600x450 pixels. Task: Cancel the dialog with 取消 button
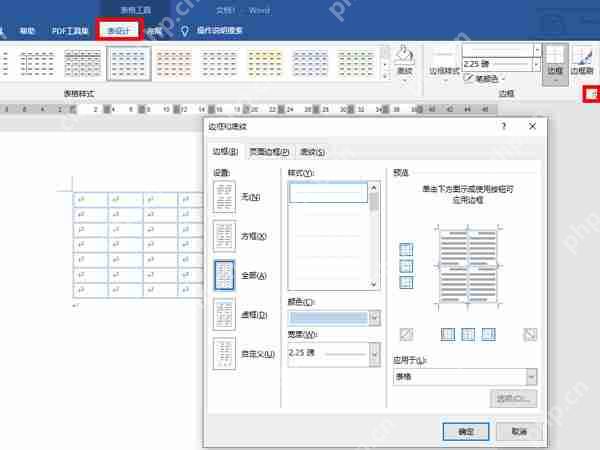[519, 432]
